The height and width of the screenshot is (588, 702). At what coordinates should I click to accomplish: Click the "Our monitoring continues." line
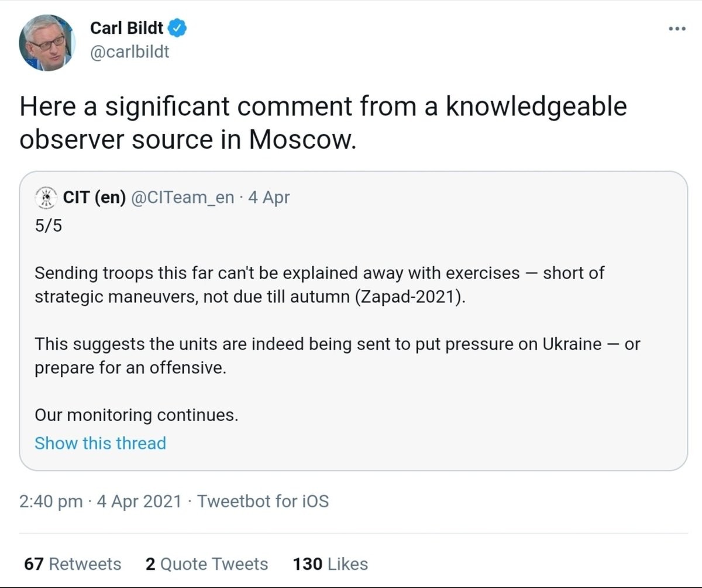pos(136,415)
